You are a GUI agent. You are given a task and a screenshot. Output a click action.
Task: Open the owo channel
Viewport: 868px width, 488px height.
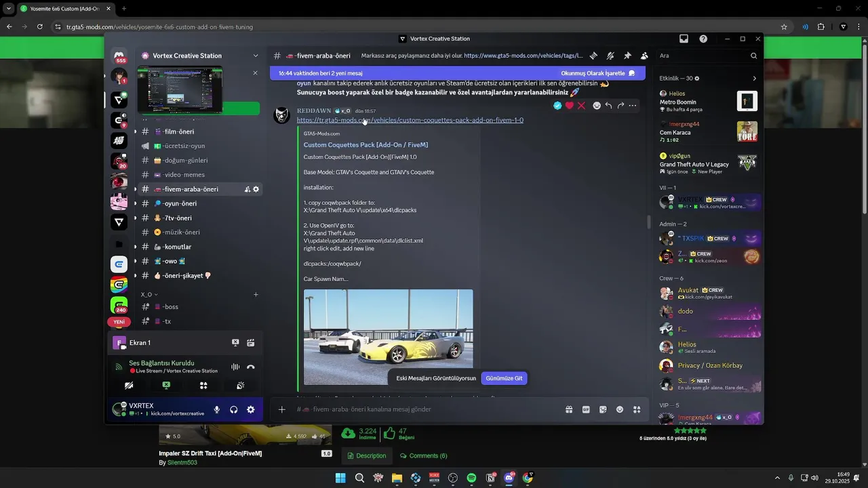(x=200, y=261)
